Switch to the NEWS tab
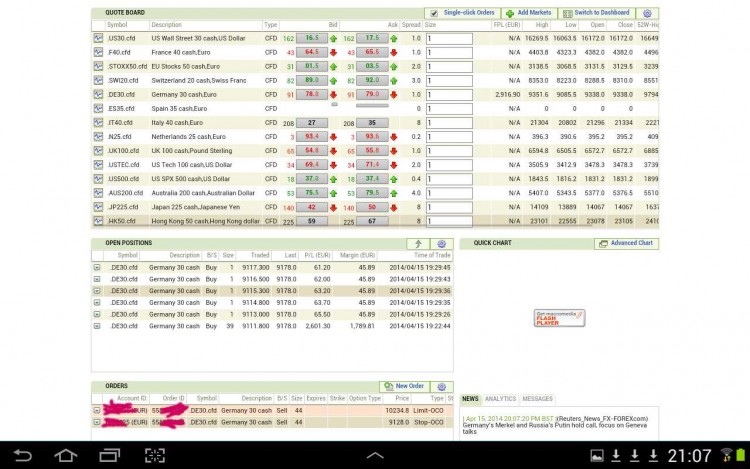 click(x=470, y=399)
